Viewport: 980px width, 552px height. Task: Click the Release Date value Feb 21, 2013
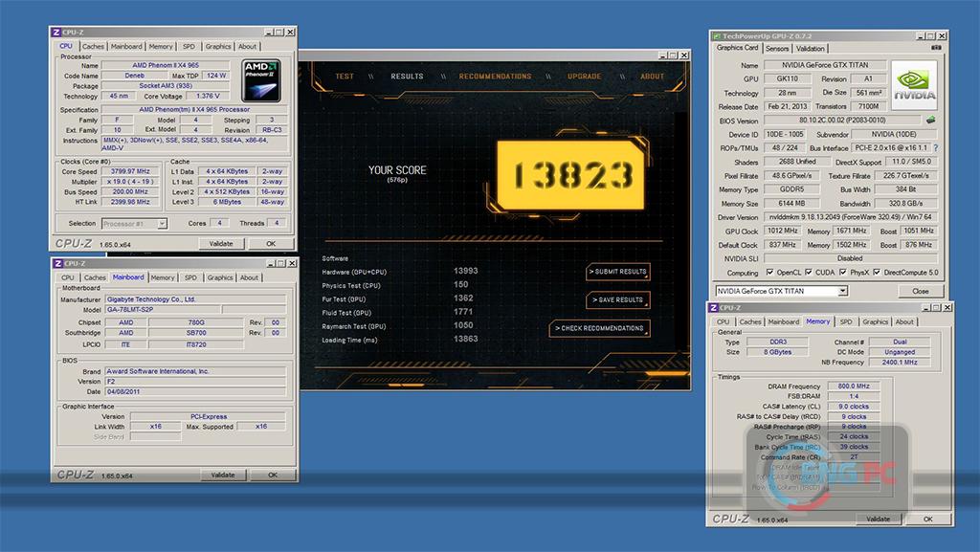coord(788,106)
